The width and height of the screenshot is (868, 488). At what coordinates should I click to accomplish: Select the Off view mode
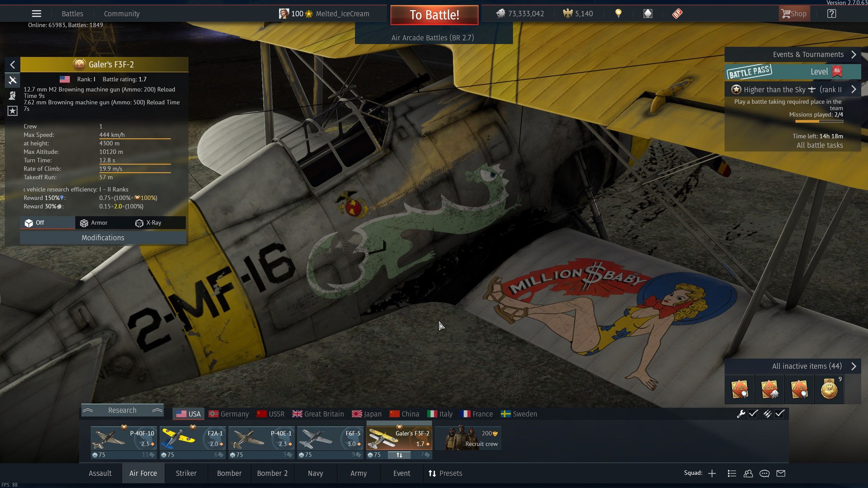47,223
